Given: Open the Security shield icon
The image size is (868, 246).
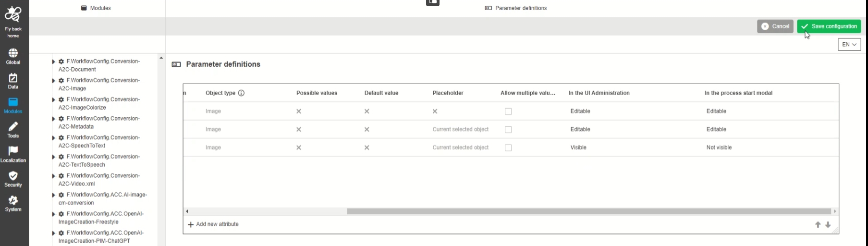Looking at the screenshot, I should (13, 176).
